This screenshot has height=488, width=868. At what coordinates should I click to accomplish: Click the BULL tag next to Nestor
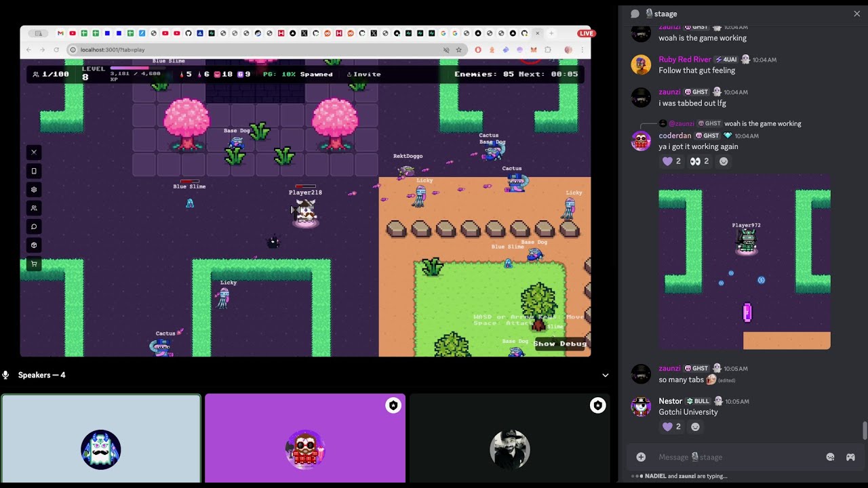[x=698, y=401]
